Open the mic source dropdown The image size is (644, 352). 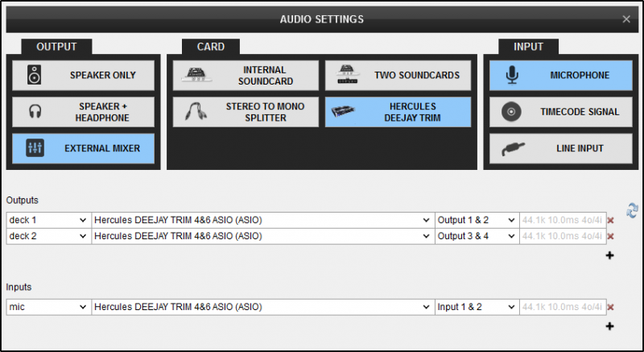[x=49, y=307]
